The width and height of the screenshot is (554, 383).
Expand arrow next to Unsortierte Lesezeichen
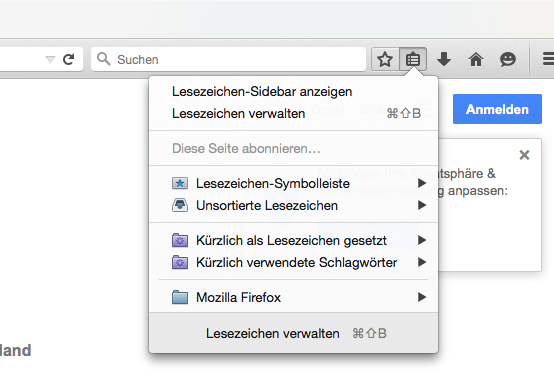pos(422,205)
